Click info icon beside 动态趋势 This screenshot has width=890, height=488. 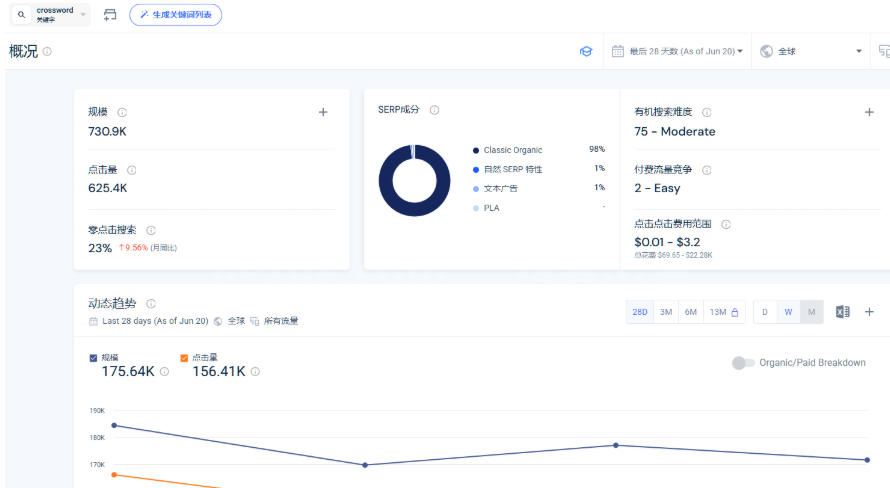point(151,304)
